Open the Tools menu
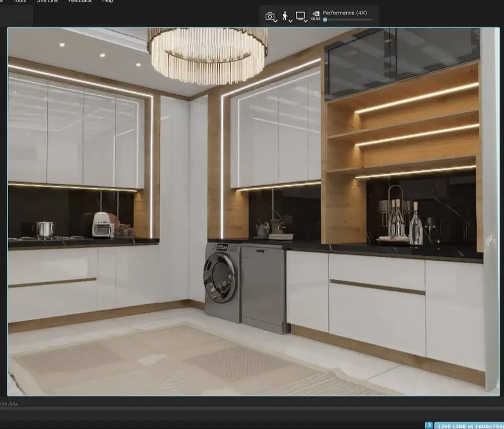 click(x=20, y=2)
